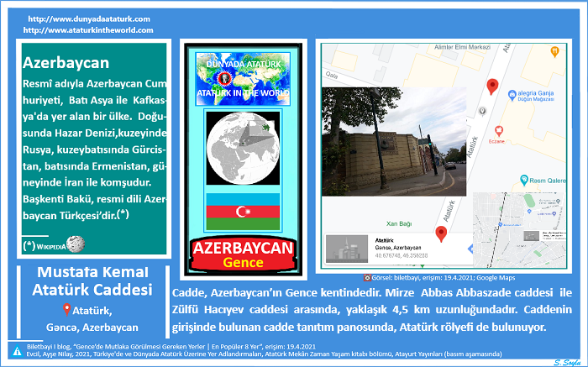Click the blue directions icon on the place card

click(470, 249)
